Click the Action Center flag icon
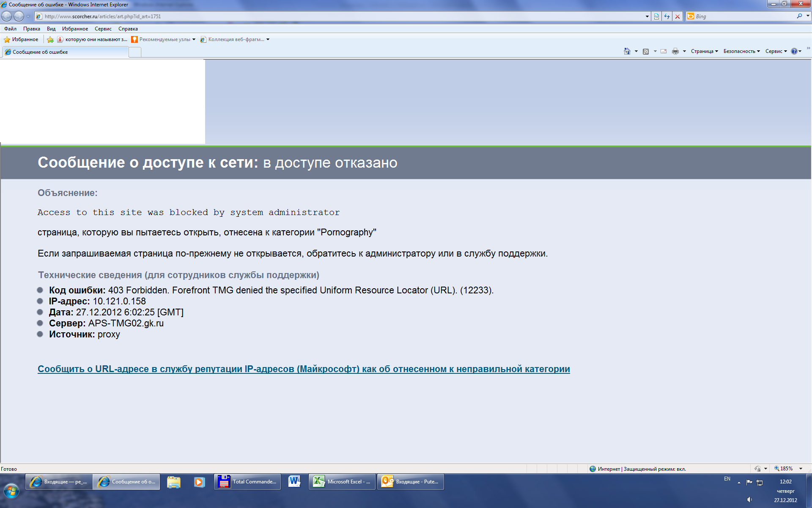The height and width of the screenshot is (508, 812). pos(749,482)
